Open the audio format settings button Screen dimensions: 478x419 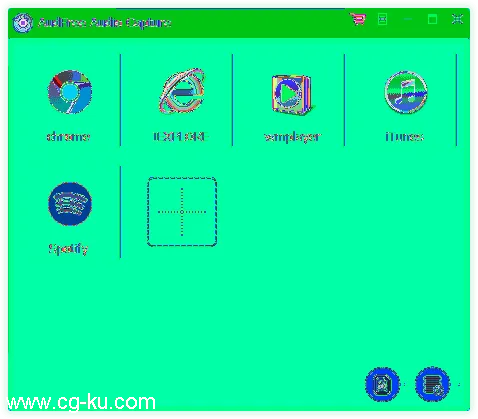coord(382,384)
